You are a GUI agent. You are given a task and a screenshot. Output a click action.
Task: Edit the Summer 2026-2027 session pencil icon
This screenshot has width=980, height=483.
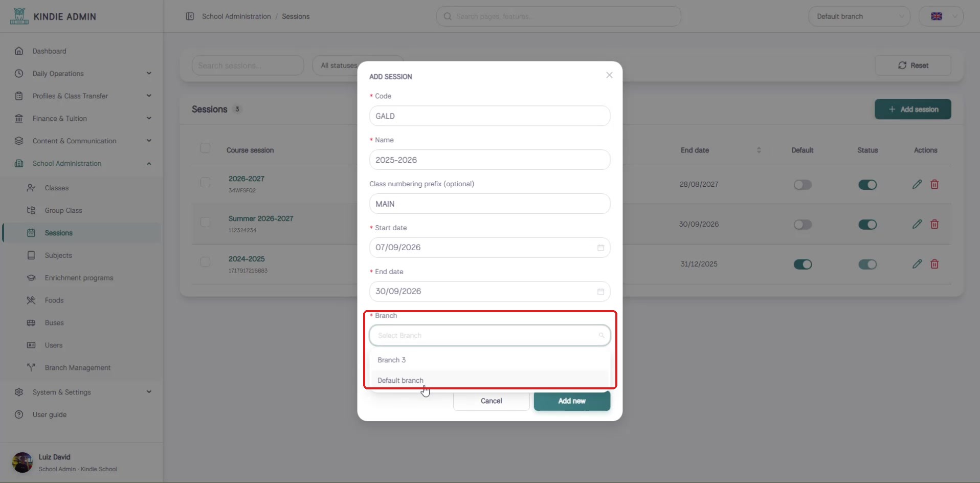[x=917, y=224]
